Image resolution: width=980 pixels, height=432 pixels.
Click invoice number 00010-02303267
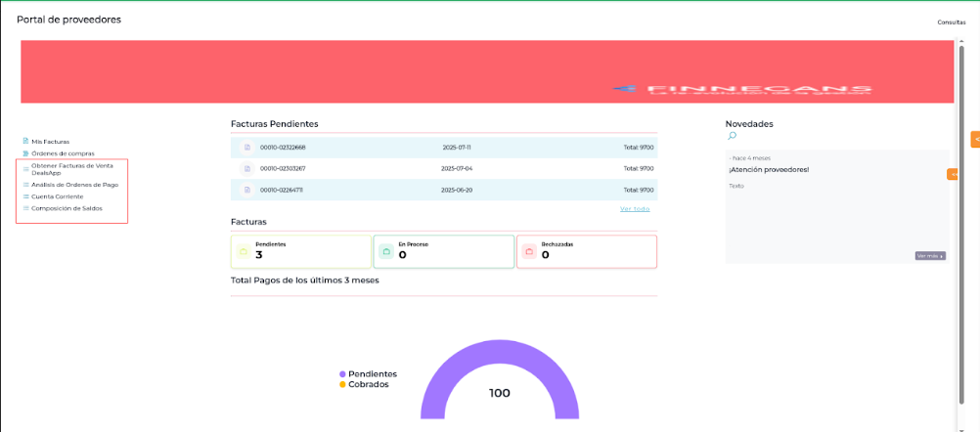283,168
